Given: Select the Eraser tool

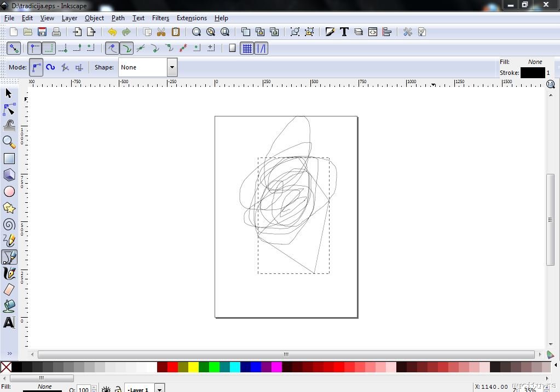Looking at the screenshot, I should pos(9,290).
